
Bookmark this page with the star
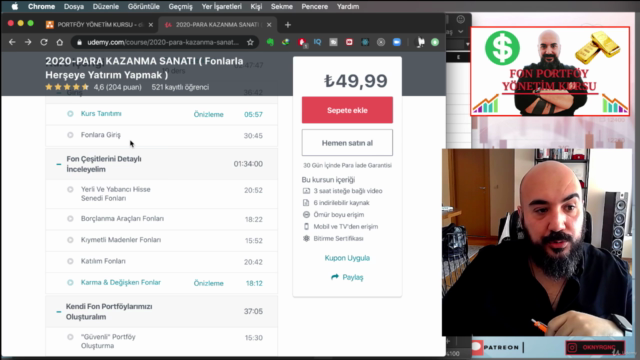[x=250, y=42]
